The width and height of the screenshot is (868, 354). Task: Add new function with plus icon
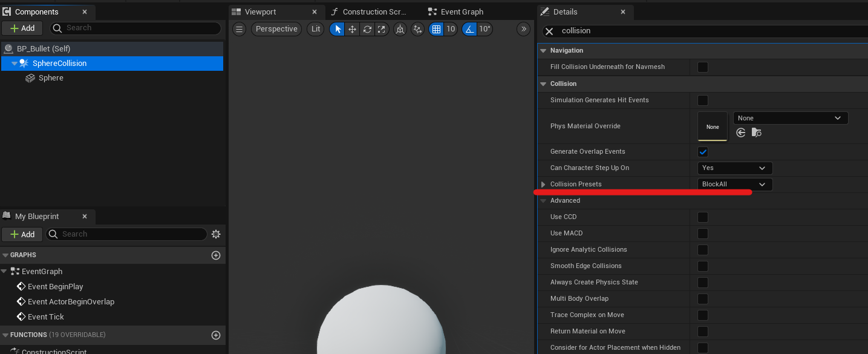tap(216, 335)
